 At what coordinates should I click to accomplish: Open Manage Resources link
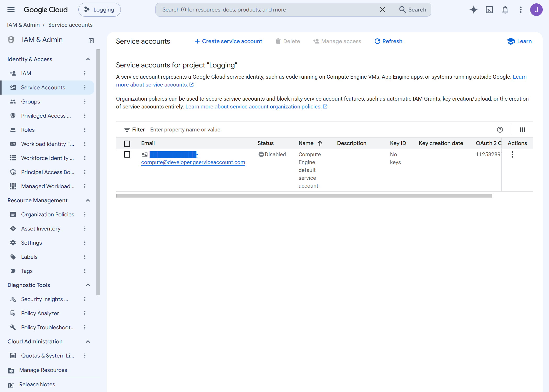(43, 370)
